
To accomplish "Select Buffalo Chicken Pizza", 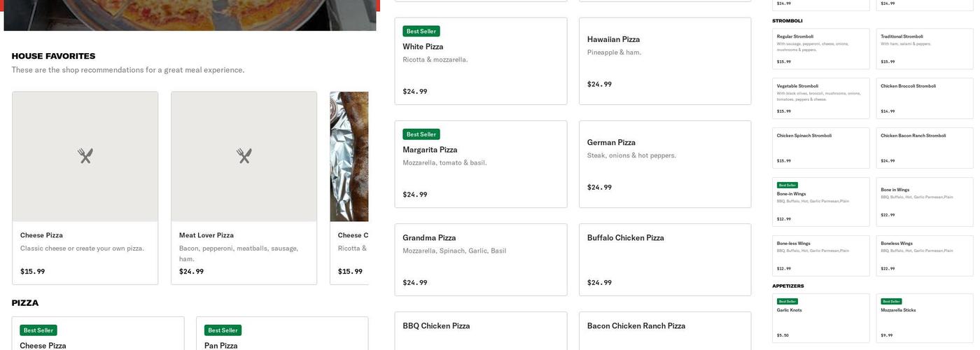I will [x=664, y=260].
